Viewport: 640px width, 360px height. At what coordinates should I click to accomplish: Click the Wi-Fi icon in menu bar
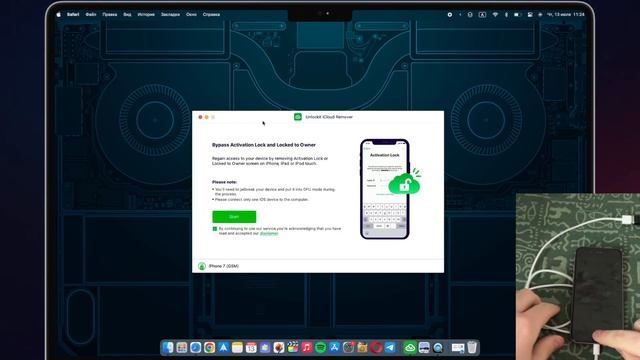click(495, 14)
